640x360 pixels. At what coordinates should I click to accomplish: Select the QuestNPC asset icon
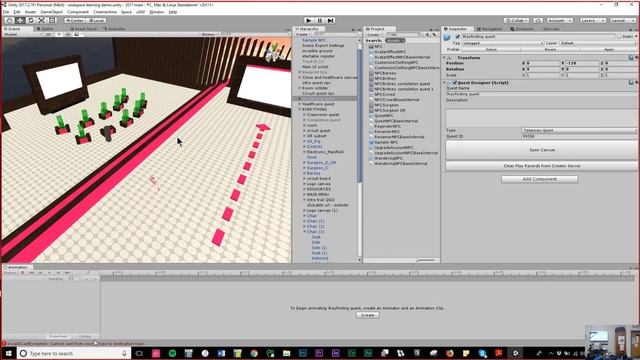[371, 116]
